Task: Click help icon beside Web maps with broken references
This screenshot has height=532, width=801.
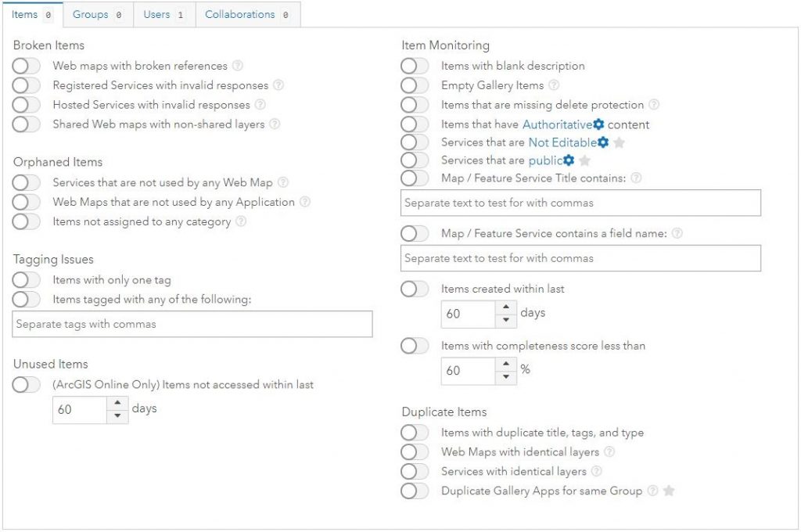Action: (238, 66)
